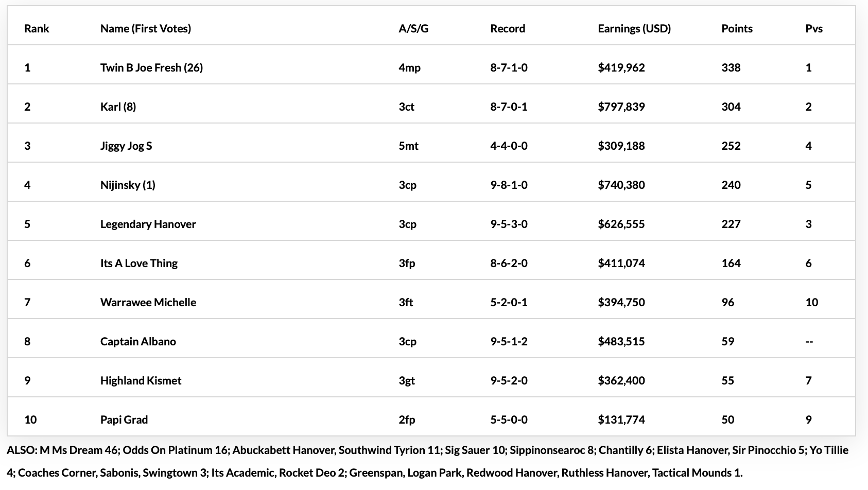
Task: Select the Jiggy Jog S row name
Action: pyautogui.click(x=126, y=146)
